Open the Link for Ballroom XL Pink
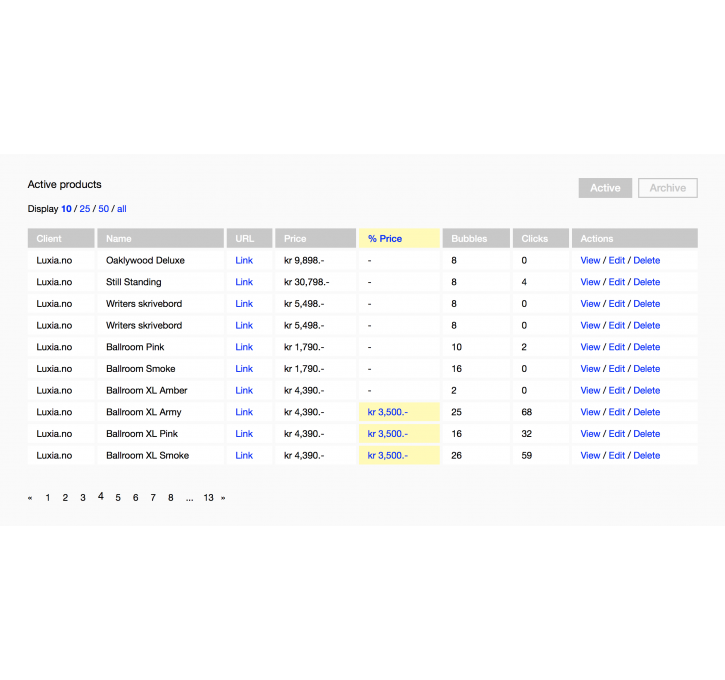 [x=244, y=434]
